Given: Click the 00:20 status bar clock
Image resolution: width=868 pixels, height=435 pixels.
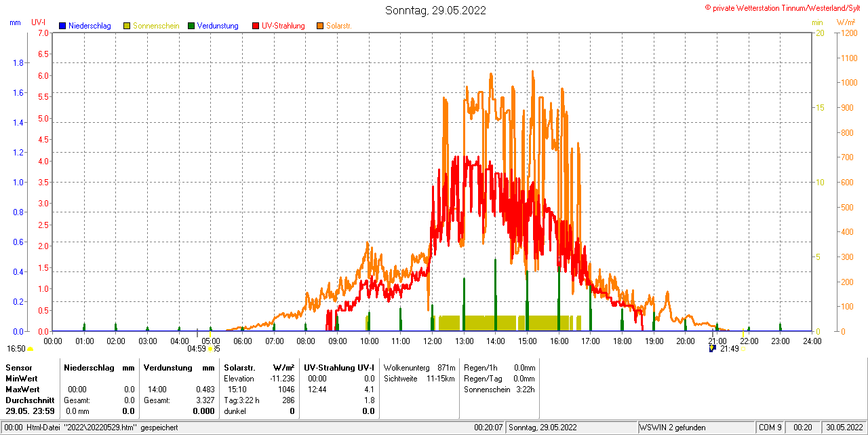Looking at the screenshot, I should click(x=803, y=428).
